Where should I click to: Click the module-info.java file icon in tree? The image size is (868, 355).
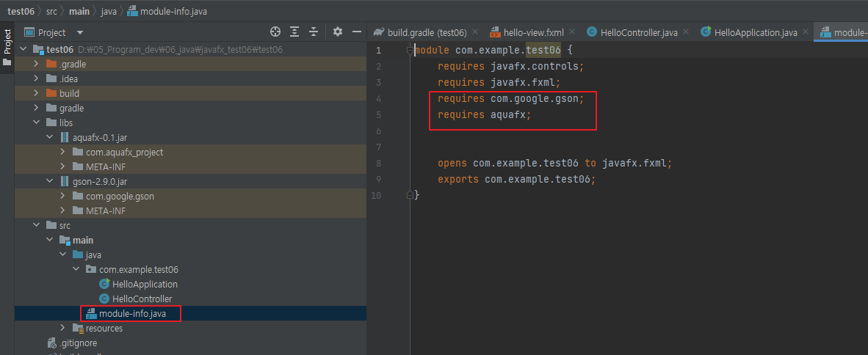91,313
